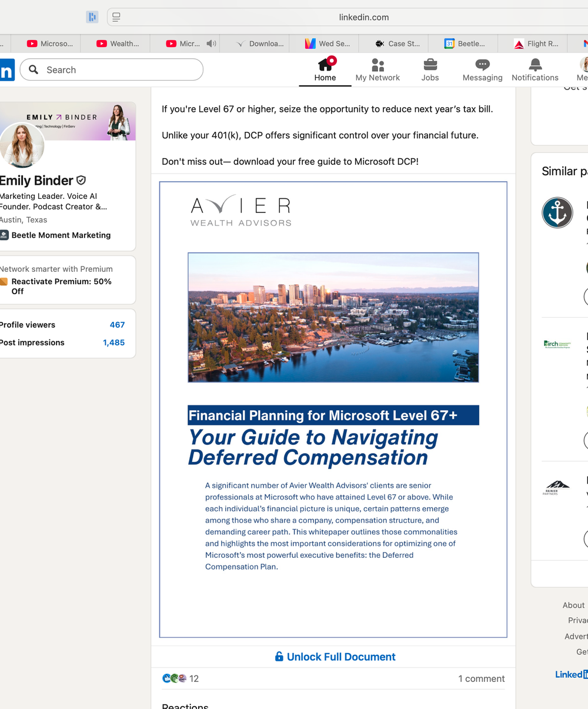Click the 12 reactions count

point(194,678)
